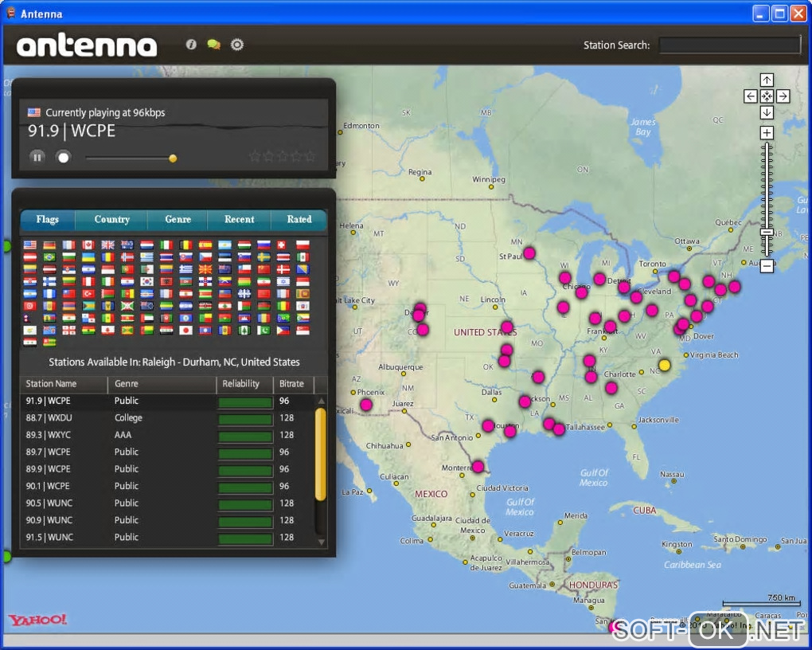
Task: Select the Turkey flag
Action: 88,293
